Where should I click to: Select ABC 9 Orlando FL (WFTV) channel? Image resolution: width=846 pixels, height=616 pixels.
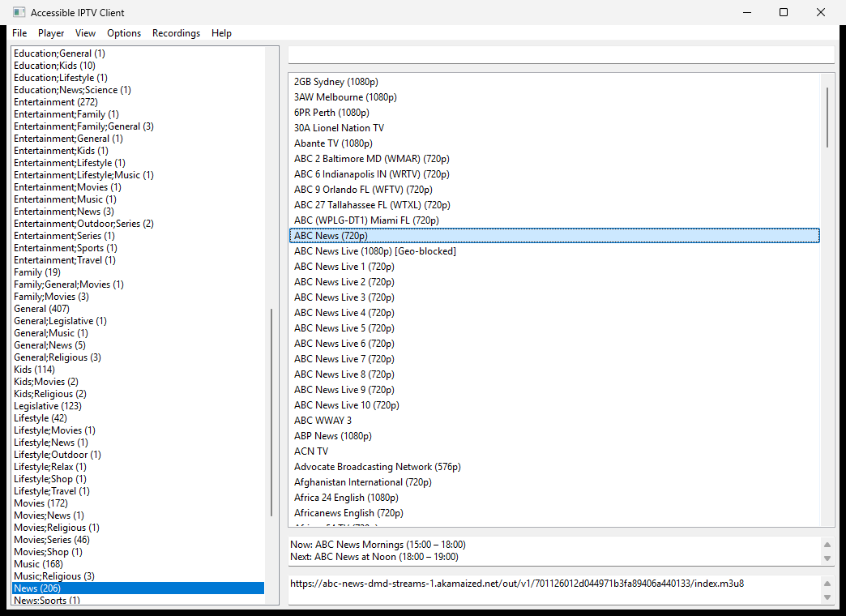[554, 190]
